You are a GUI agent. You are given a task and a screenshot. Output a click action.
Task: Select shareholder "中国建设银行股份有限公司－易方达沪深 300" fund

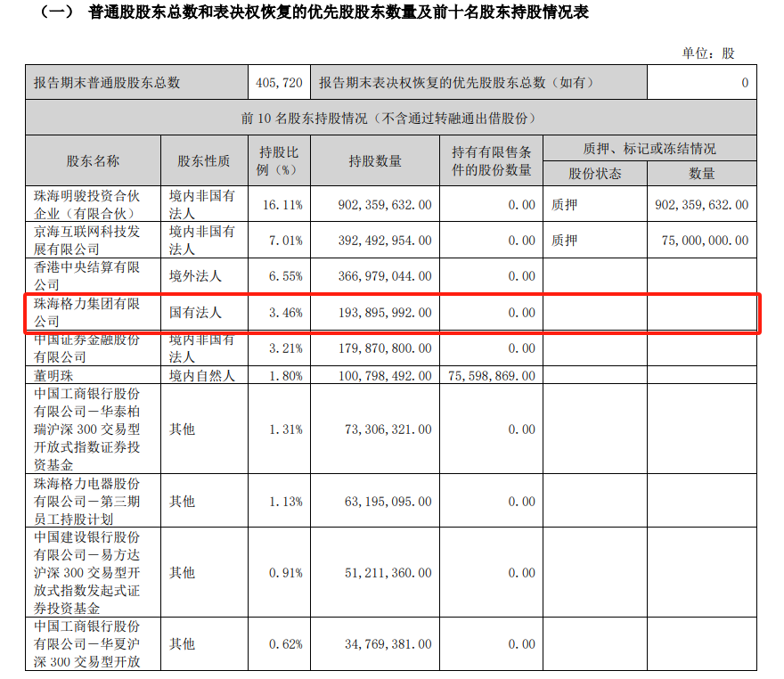click(x=87, y=572)
